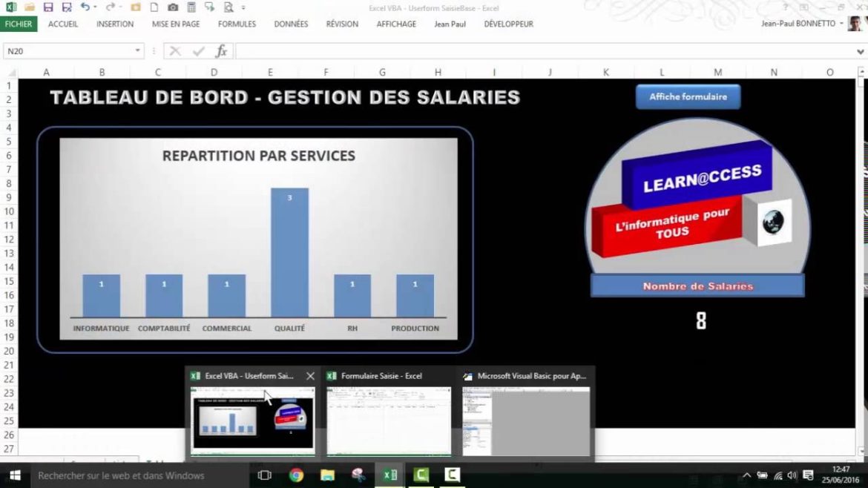Undo the last action
The width and height of the screenshot is (868, 488).
click(85, 7)
